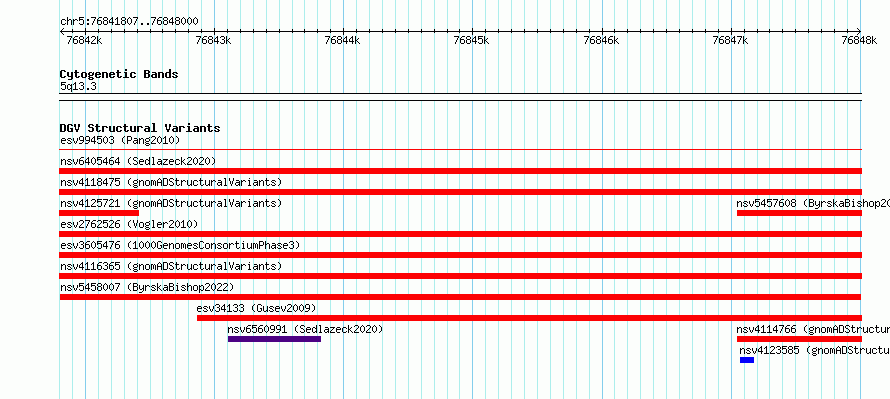Click the 76842k ruler tick label

click(x=85, y=40)
